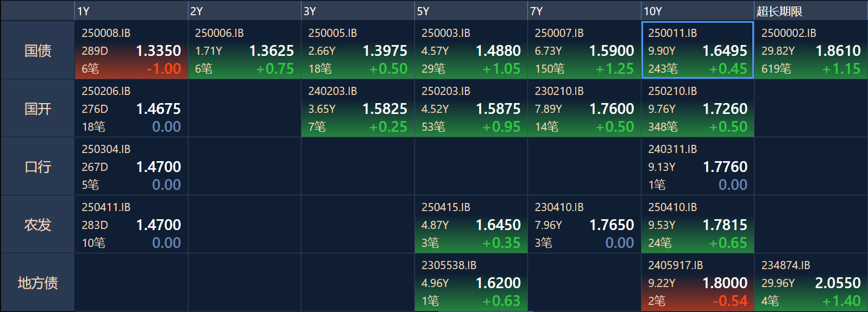868x312 pixels.
Task: Click bond code 250304.IB
Action: (106, 149)
